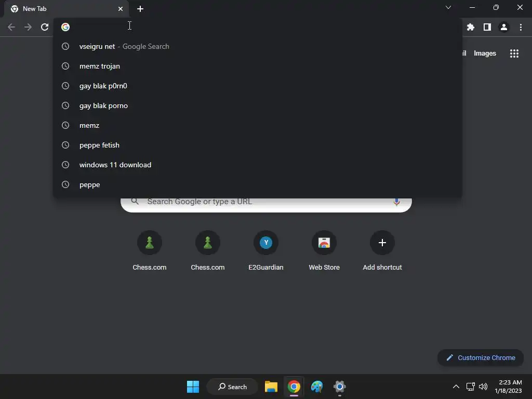Click the taskbar Search box
Viewport: 532px width, 399px height.
click(x=232, y=387)
